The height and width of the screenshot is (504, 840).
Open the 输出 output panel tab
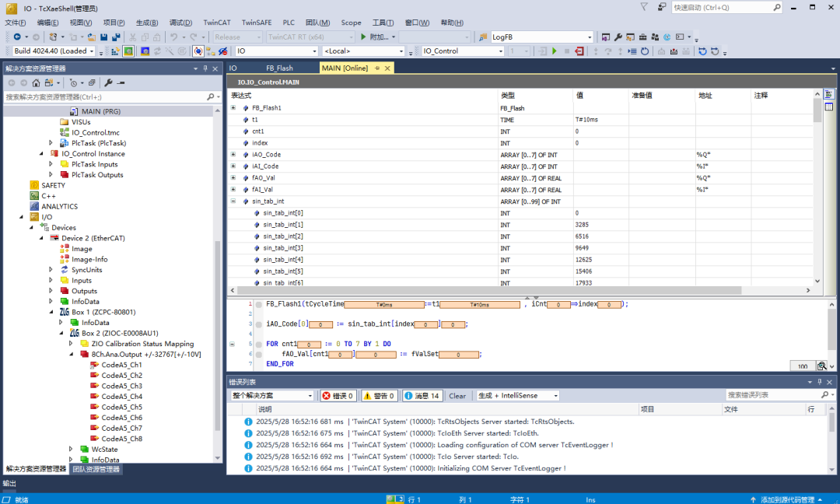pos(9,483)
